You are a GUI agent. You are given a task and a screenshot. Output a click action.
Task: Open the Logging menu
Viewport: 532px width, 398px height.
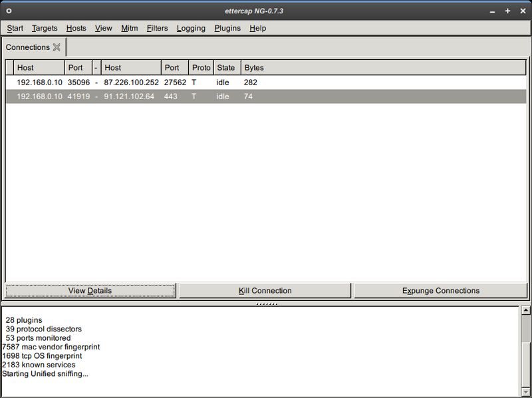click(191, 28)
